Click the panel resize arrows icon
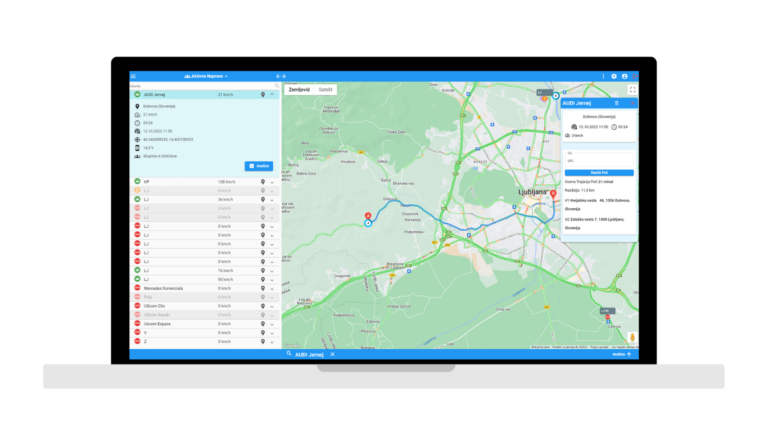This screenshot has height=432, width=768. (x=281, y=76)
